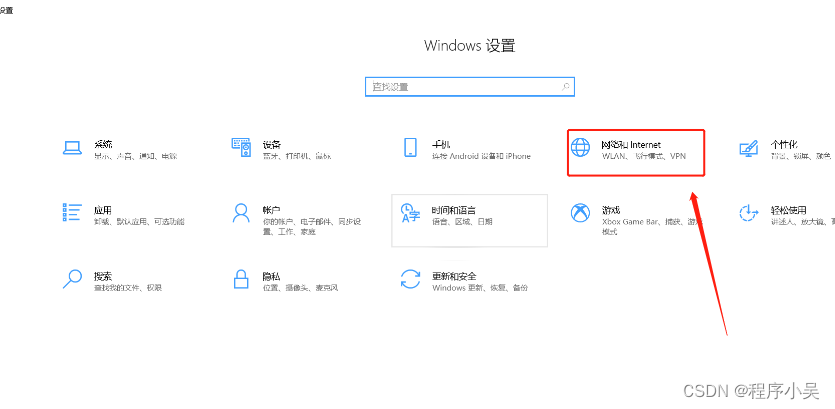Open the Gaming (游戏) Xbox icon
The height and width of the screenshot is (409, 835).
coord(580,212)
